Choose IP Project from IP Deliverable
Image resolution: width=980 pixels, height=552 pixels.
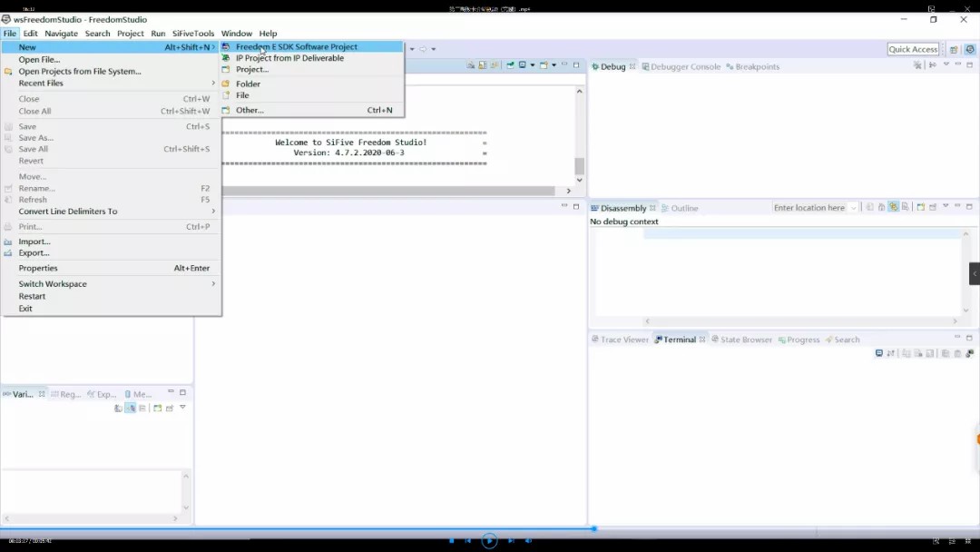pyautogui.click(x=312, y=58)
